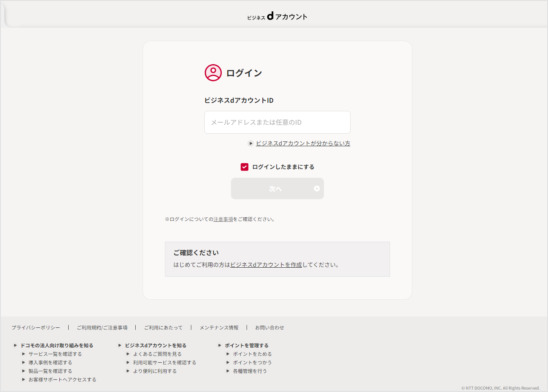Open お問い合わせ footer link
The width and height of the screenshot is (548, 392).
pos(270,328)
